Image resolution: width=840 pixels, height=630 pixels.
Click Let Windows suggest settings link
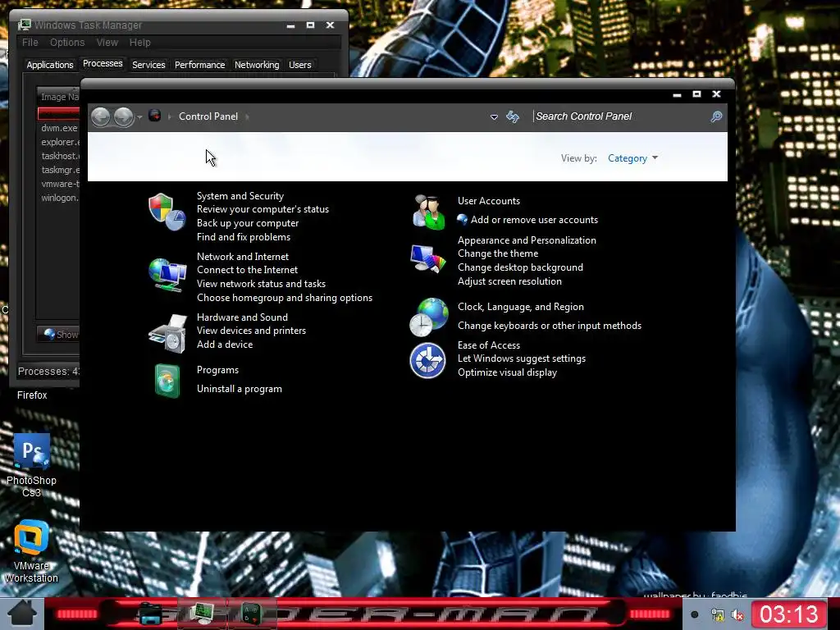[521, 358]
